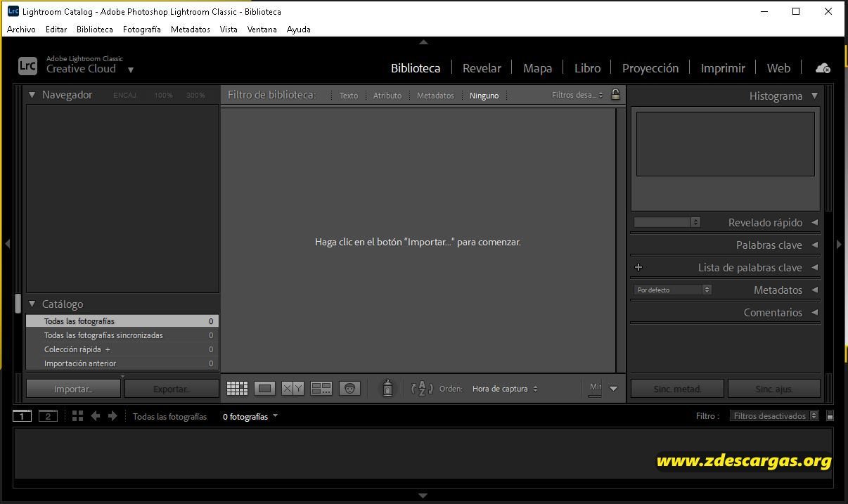
Task: Click Sinc. ajus. button
Action: point(774,389)
